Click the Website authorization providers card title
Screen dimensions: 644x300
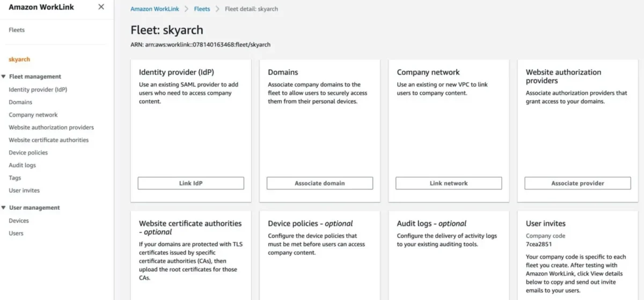click(563, 76)
